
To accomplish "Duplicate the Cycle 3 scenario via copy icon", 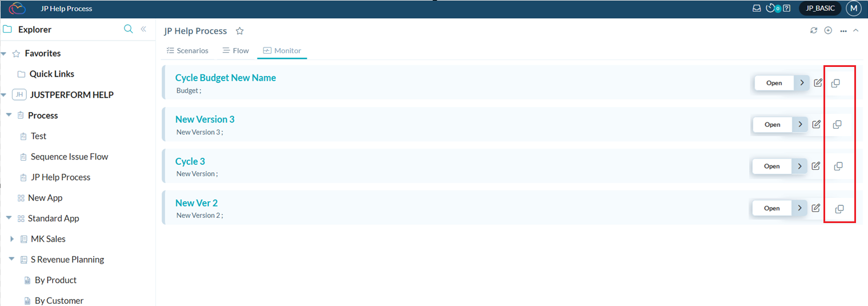I will [x=838, y=166].
